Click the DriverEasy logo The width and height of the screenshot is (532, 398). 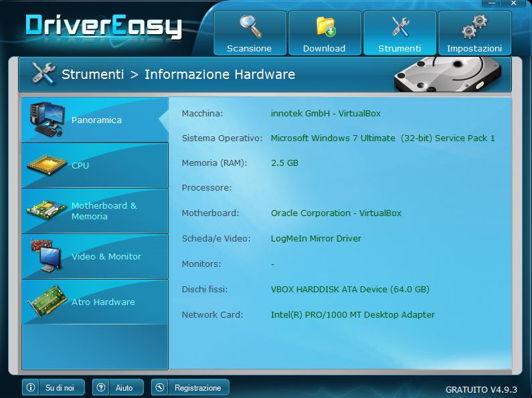point(104,27)
